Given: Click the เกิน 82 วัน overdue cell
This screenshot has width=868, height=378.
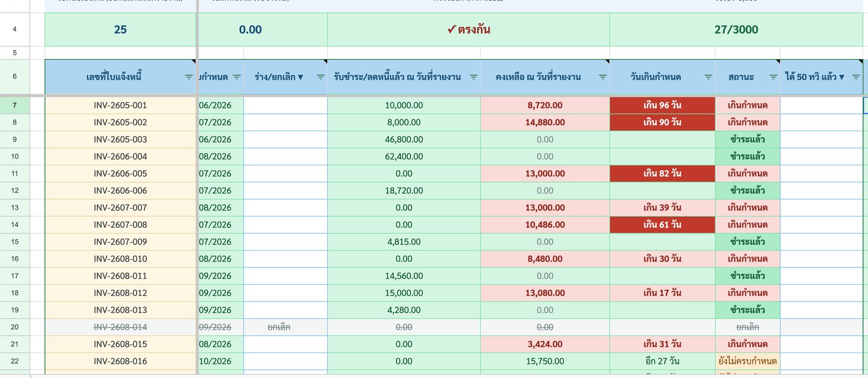Looking at the screenshot, I should point(662,174).
